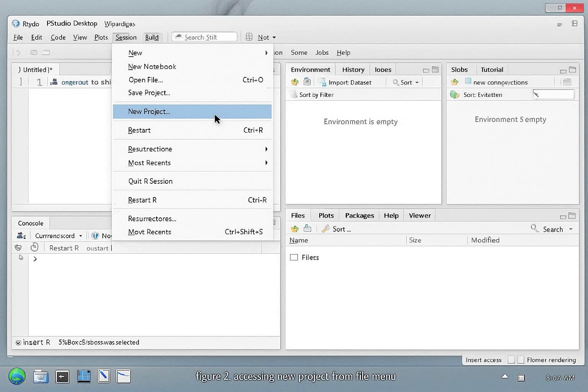The width and height of the screenshot is (588, 392).
Task: Click inside the Search Stilt field
Action: [204, 37]
